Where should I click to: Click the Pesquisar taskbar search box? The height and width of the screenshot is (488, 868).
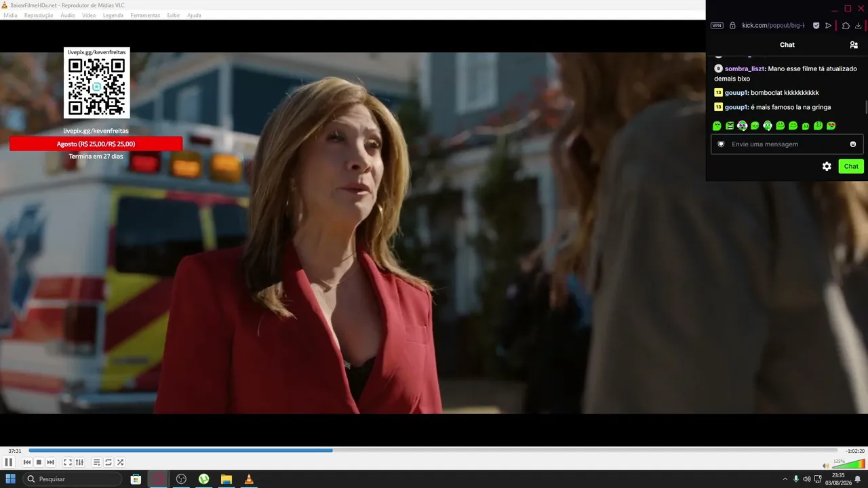pos(73,479)
